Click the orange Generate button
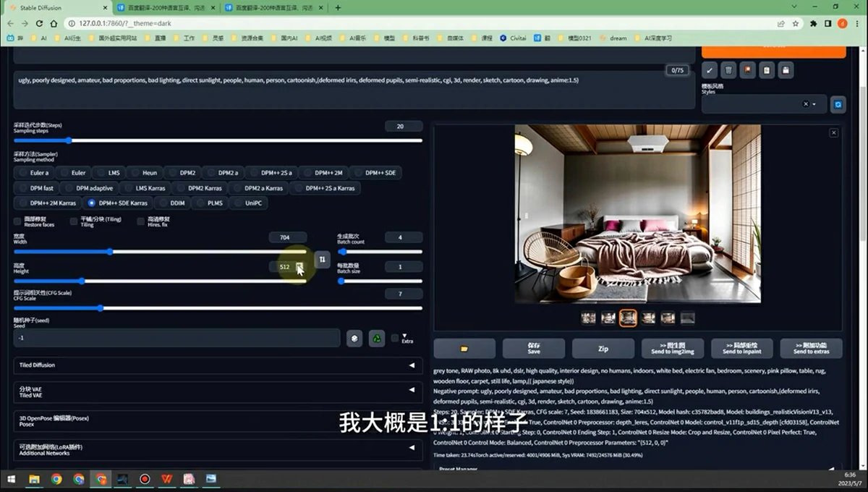 [x=773, y=52]
